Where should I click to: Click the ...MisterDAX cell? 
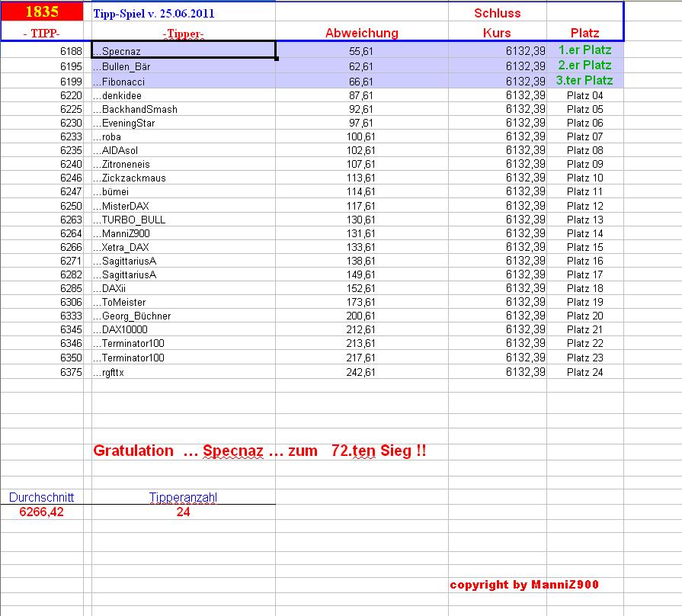183,206
